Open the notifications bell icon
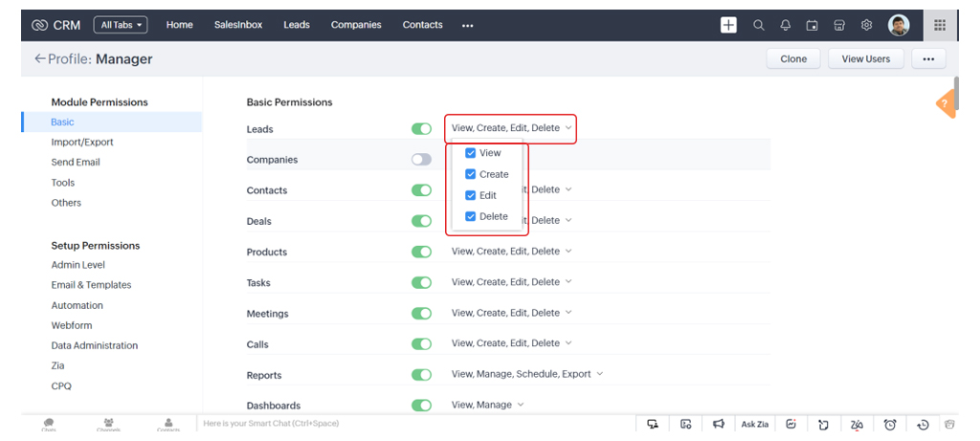 pyautogui.click(x=786, y=25)
